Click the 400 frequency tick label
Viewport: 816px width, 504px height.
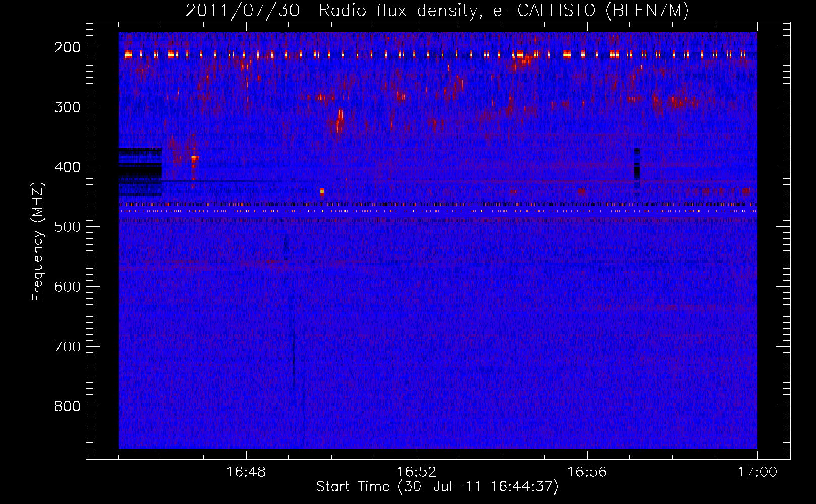click(x=68, y=167)
